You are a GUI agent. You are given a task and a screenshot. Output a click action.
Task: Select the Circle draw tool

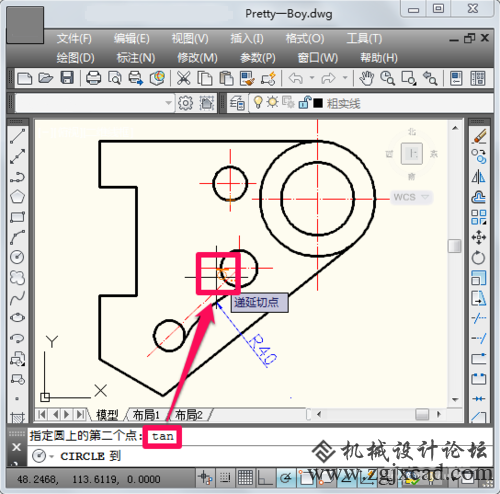(17, 257)
